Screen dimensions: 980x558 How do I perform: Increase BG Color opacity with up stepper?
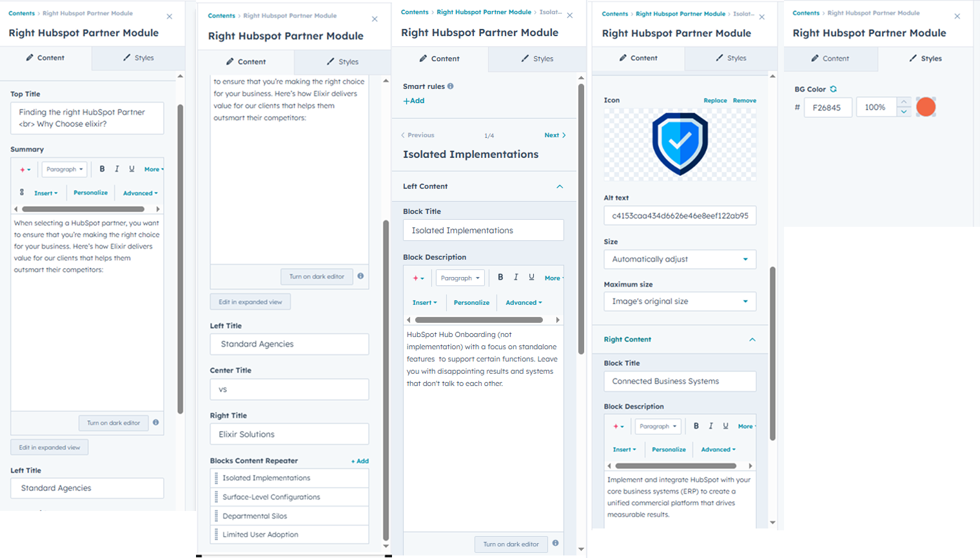tap(904, 102)
